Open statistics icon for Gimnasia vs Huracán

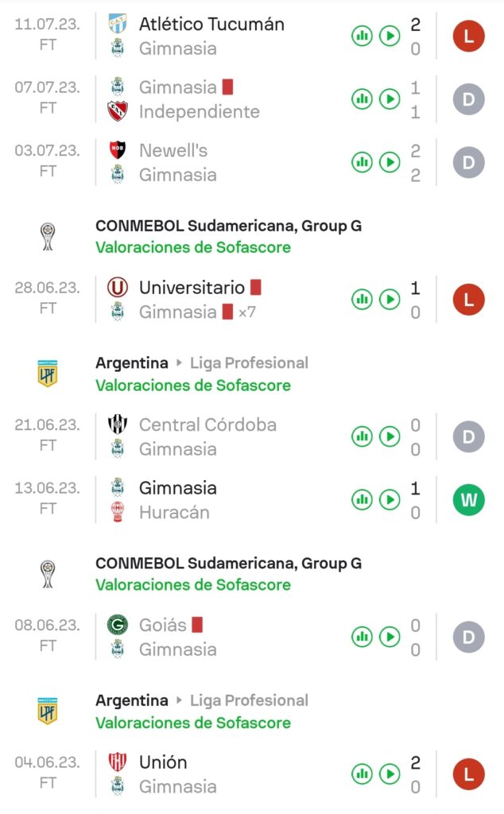click(x=362, y=500)
